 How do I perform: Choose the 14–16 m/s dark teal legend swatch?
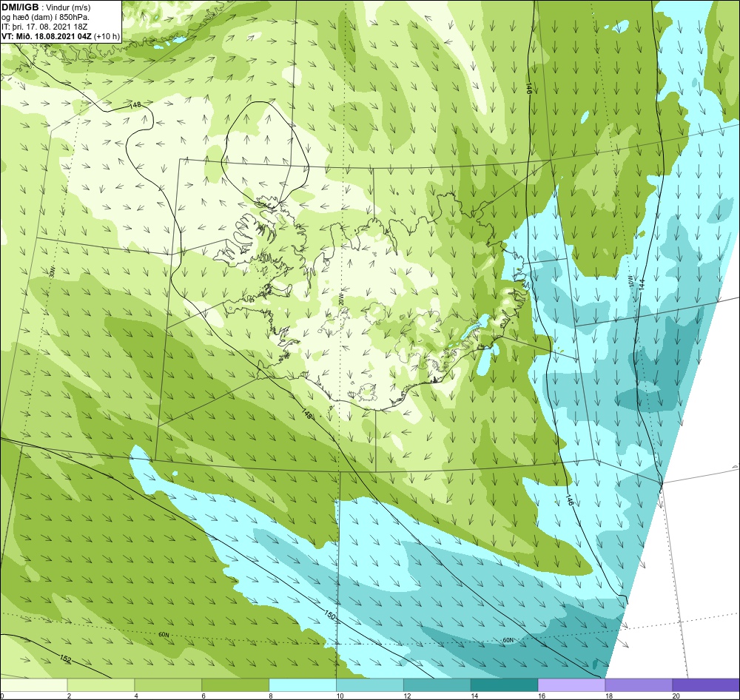(505, 684)
